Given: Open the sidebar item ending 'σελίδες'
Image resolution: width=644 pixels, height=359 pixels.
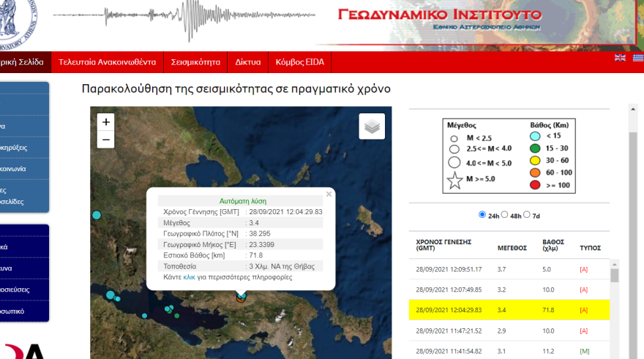Looking at the screenshot, I should point(24,196).
